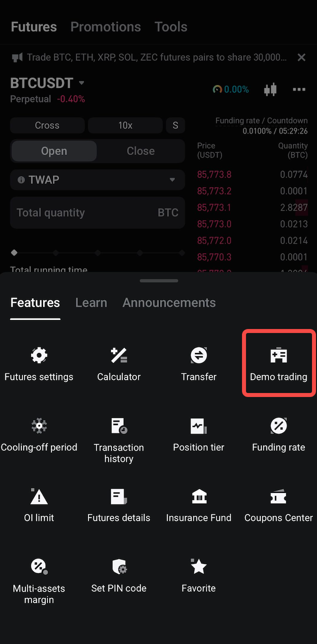Image resolution: width=317 pixels, height=644 pixels.
Task: Open the Set PIN code feature
Action: coord(118,574)
